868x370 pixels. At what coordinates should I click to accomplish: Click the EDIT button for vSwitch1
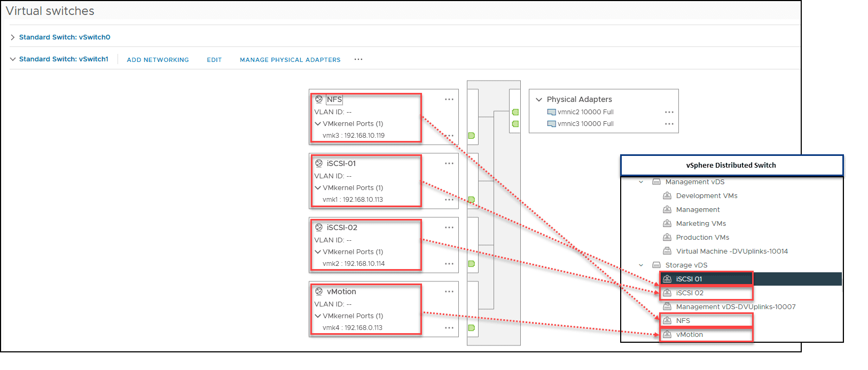point(214,60)
